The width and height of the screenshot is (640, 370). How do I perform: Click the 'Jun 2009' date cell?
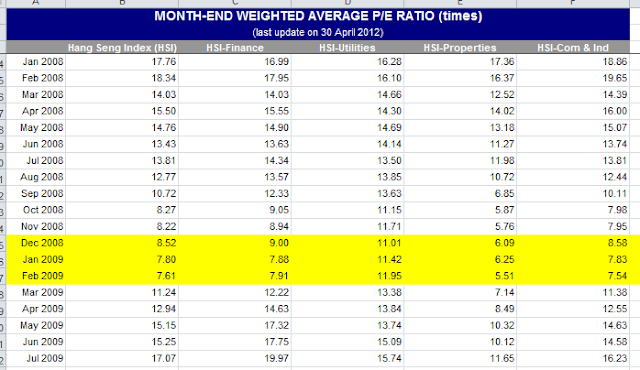36,342
